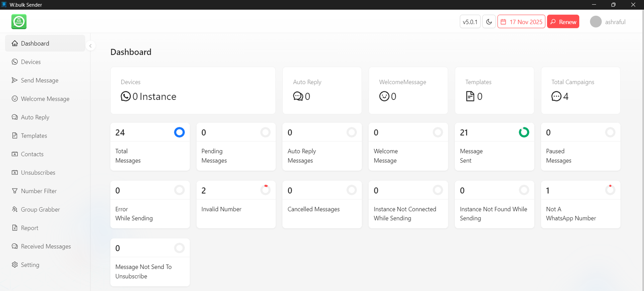Screen dimensions: 644x291
Task: Toggle dark mode with moon icon
Action: [x=489, y=22]
